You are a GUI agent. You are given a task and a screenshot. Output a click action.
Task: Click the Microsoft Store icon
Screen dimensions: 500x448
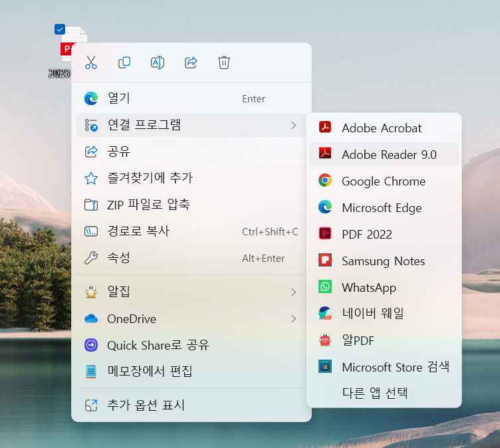(325, 366)
